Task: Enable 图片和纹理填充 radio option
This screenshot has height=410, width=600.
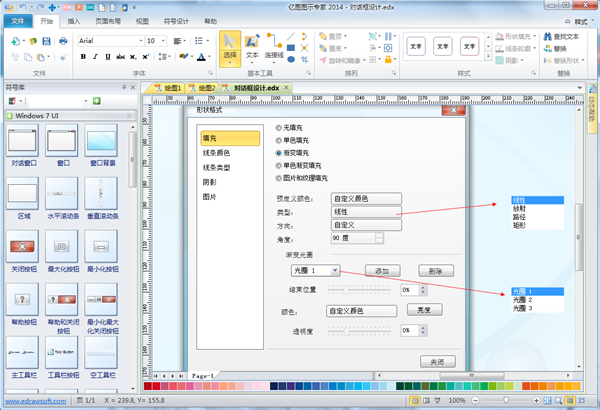Action: [279, 178]
